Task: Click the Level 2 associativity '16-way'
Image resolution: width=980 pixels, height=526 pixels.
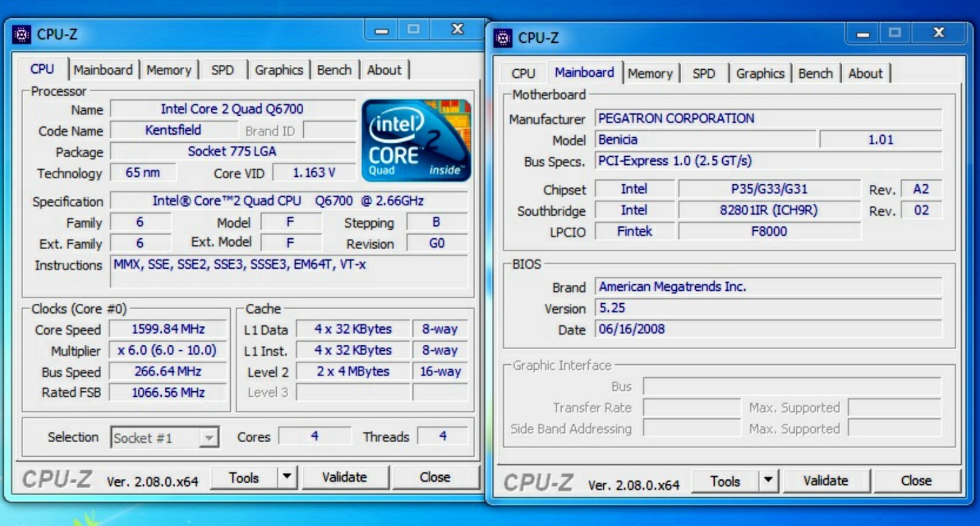Action: coord(440,371)
